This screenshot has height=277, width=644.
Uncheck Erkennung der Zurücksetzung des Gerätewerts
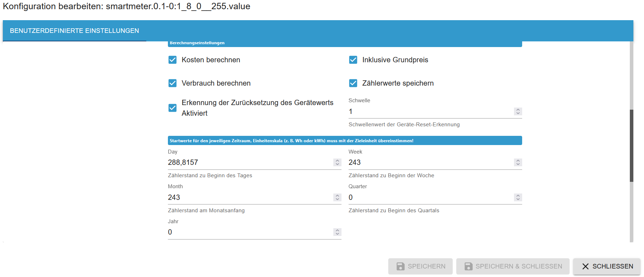point(173,108)
